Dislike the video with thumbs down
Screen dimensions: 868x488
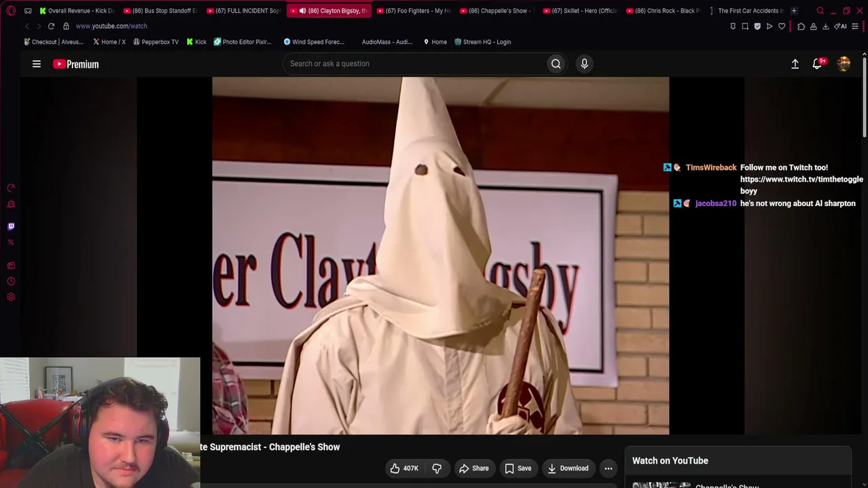[x=437, y=468]
